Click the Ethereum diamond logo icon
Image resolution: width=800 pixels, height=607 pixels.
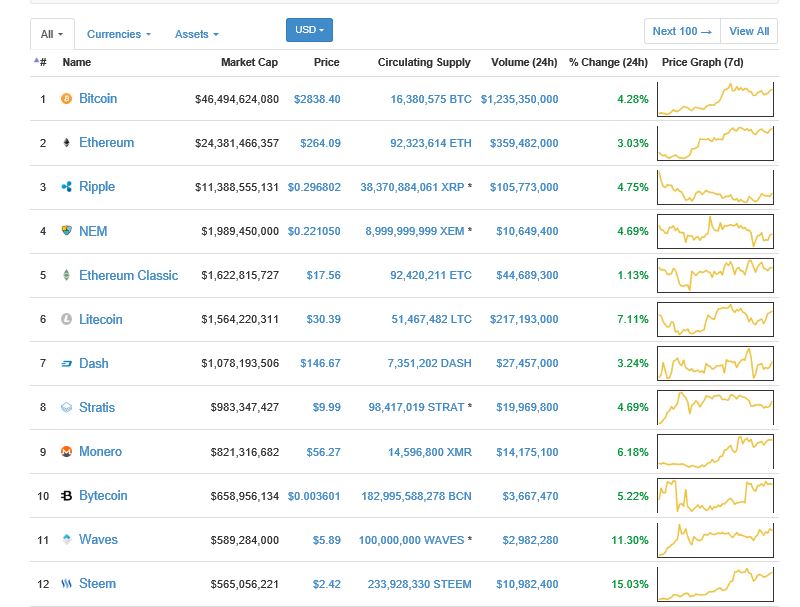click(x=67, y=143)
